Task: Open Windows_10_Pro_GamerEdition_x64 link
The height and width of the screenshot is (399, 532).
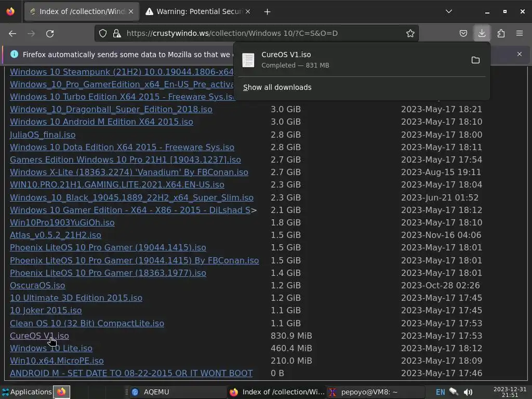Action: [x=122, y=84]
